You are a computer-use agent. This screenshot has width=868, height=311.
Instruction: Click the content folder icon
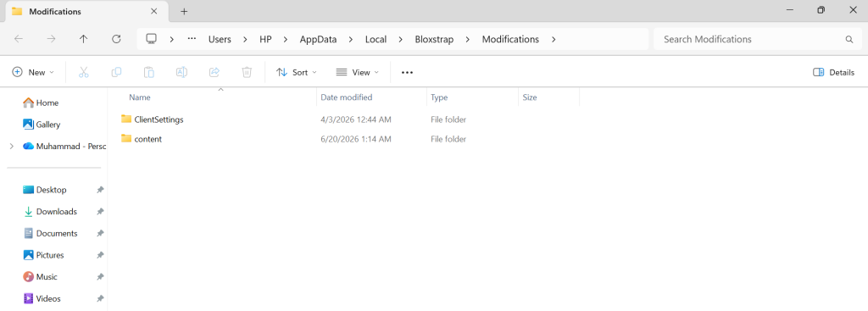[x=126, y=139]
